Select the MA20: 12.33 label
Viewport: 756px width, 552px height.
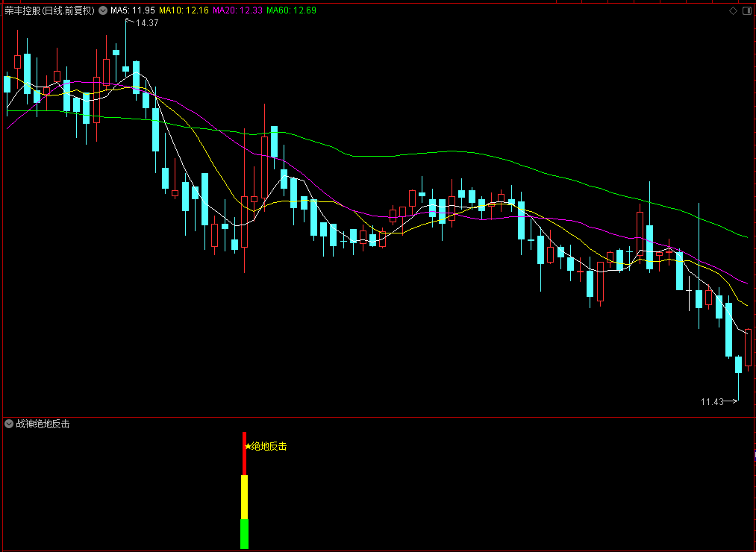[x=238, y=10]
